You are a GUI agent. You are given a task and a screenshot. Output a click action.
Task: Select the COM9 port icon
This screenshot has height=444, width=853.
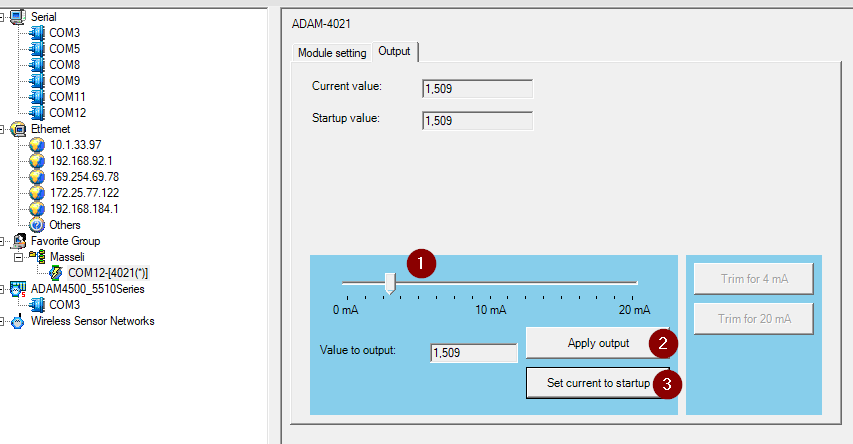(37, 81)
